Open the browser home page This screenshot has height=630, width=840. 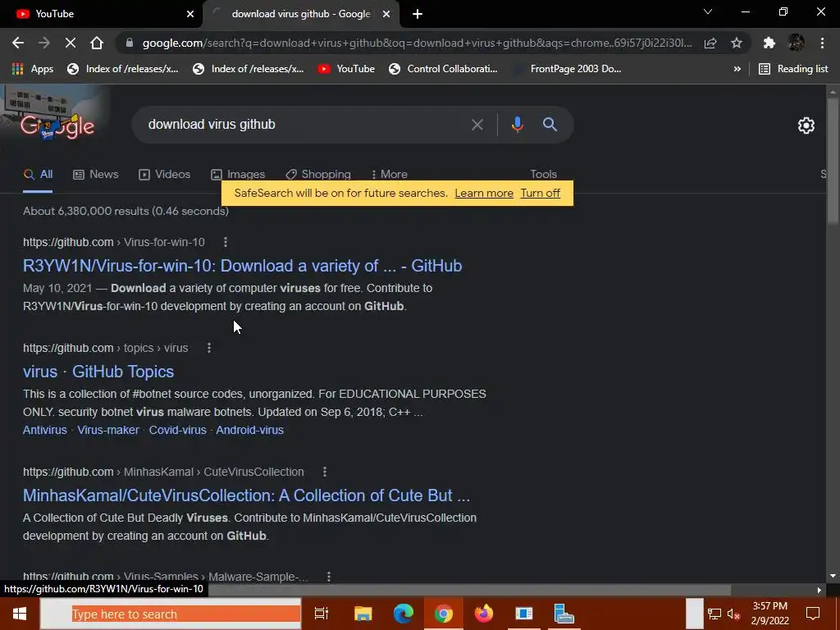(x=97, y=43)
